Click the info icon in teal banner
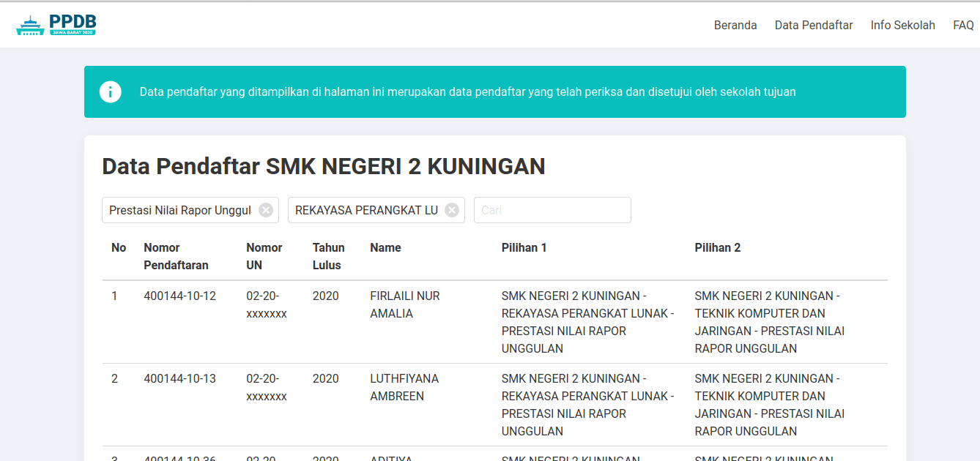The height and width of the screenshot is (461, 980). 111,92
